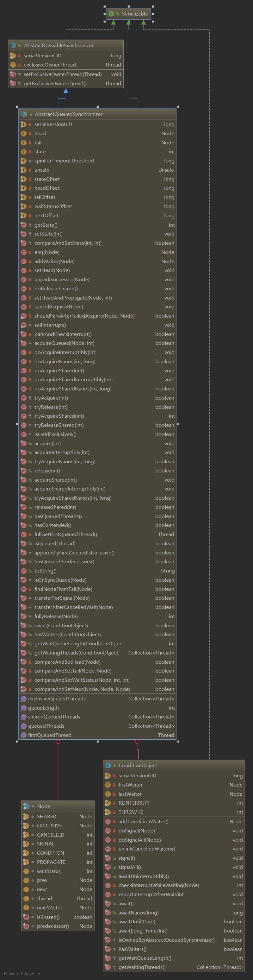This screenshot has width=253, height=980.
Task: Select the waitStatus field in Node
Action: point(49,871)
